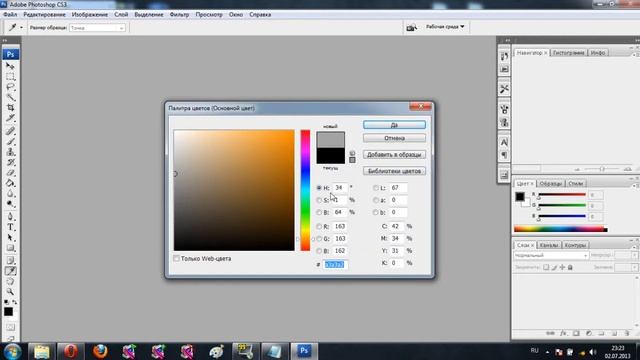Switch to the Контуры tab
This screenshot has width=640, height=360.
click(575, 245)
